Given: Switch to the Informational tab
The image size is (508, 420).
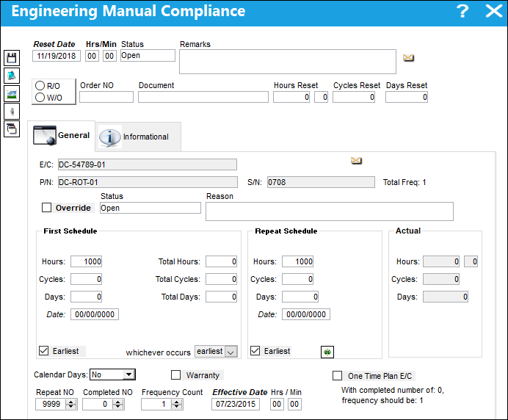Looking at the screenshot, I should tap(138, 137).
